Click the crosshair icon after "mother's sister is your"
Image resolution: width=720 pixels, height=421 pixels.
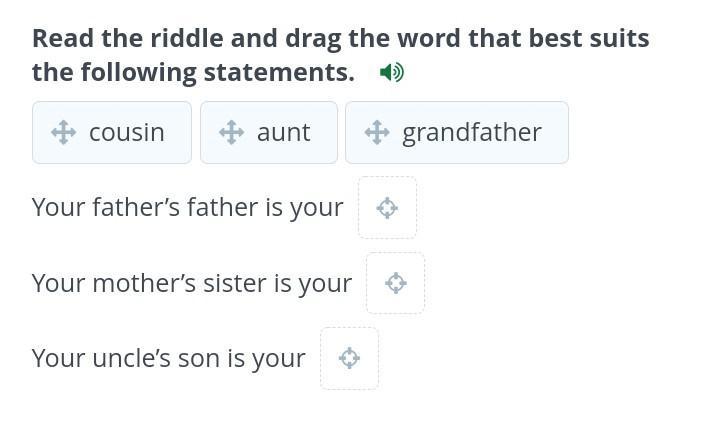(x=395, y=283)
